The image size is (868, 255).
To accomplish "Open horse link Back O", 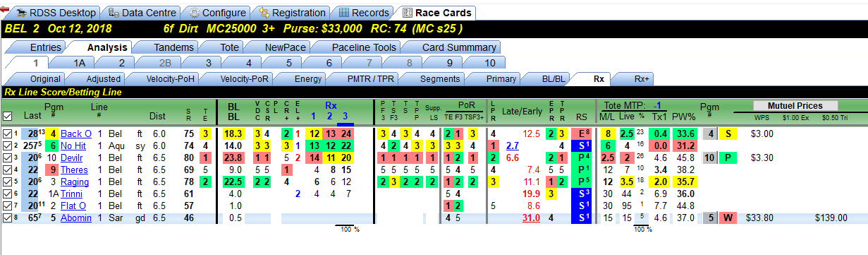I will click(75, 134).
